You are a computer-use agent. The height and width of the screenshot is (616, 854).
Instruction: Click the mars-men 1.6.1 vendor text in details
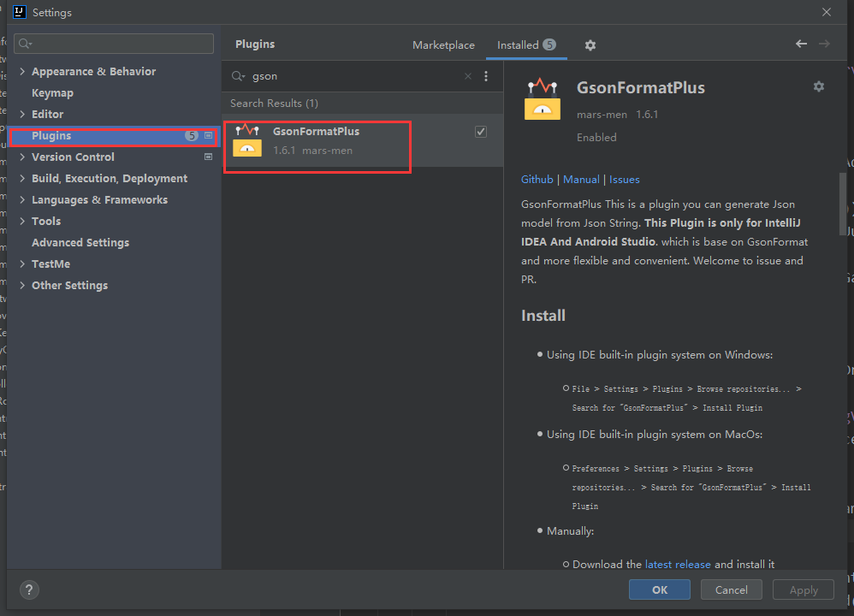point(617,115)
